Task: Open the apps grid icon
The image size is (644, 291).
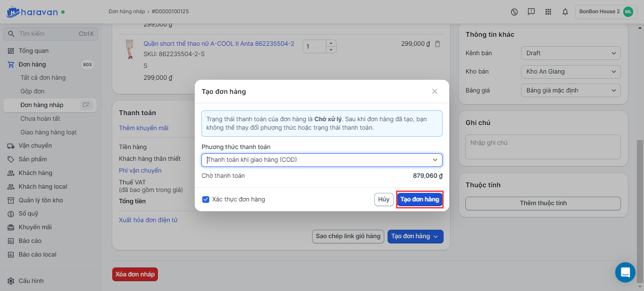Action: (548, 12)
